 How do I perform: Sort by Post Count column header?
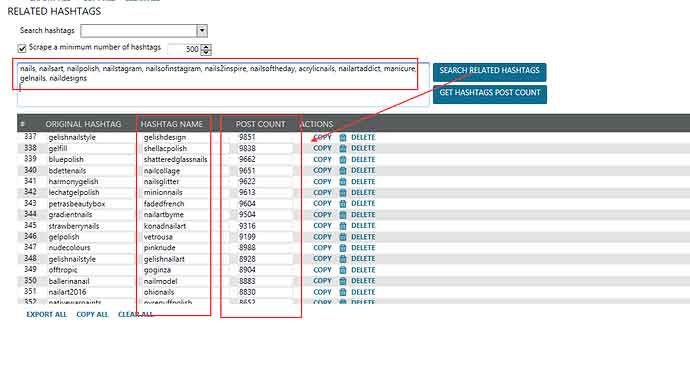(x=261, y=124)
